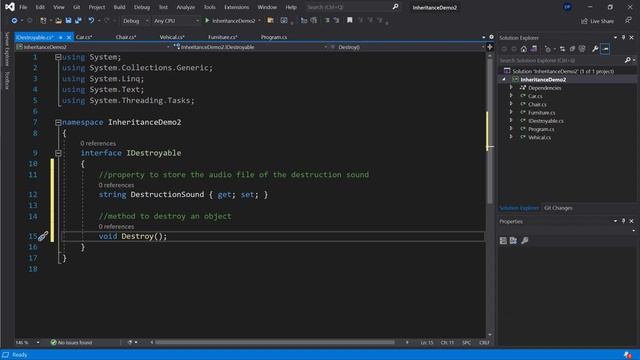
Task: Pin the IDestroyable.cs tab
Action: click(x=60, y=37)
